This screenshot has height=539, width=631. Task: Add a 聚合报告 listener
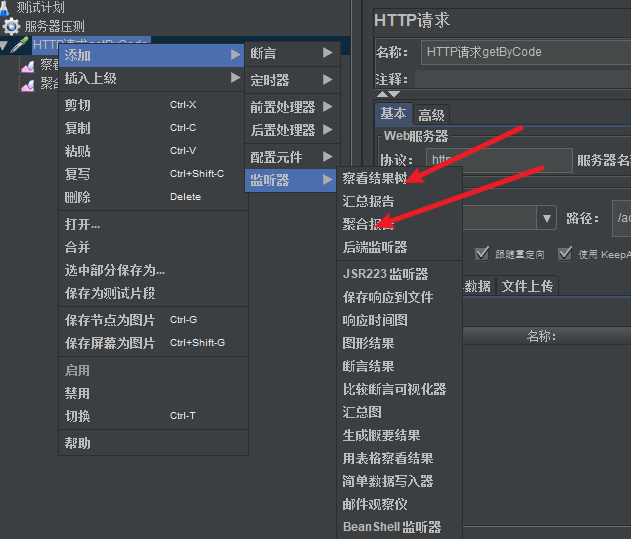tap(400, 224)
